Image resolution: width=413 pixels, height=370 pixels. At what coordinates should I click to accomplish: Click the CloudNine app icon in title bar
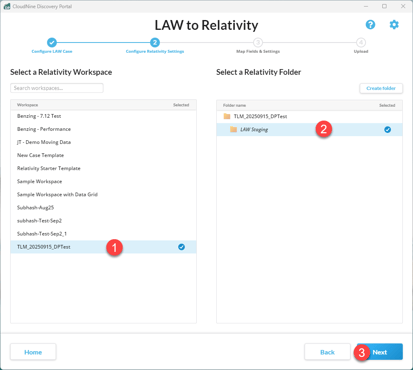pyautogui.click(x=7, y=6)
